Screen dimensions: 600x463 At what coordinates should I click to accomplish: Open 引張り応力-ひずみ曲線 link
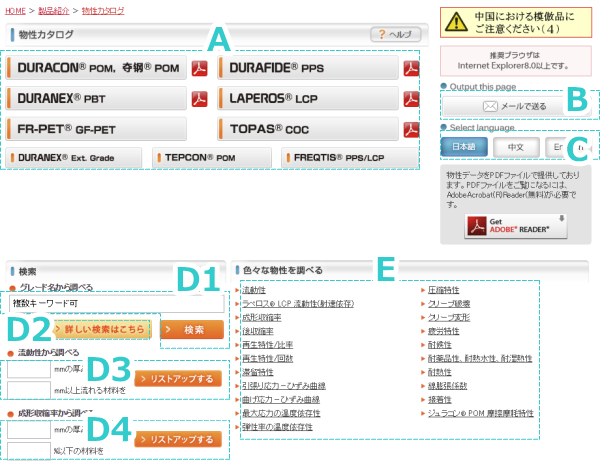(284, 386)
